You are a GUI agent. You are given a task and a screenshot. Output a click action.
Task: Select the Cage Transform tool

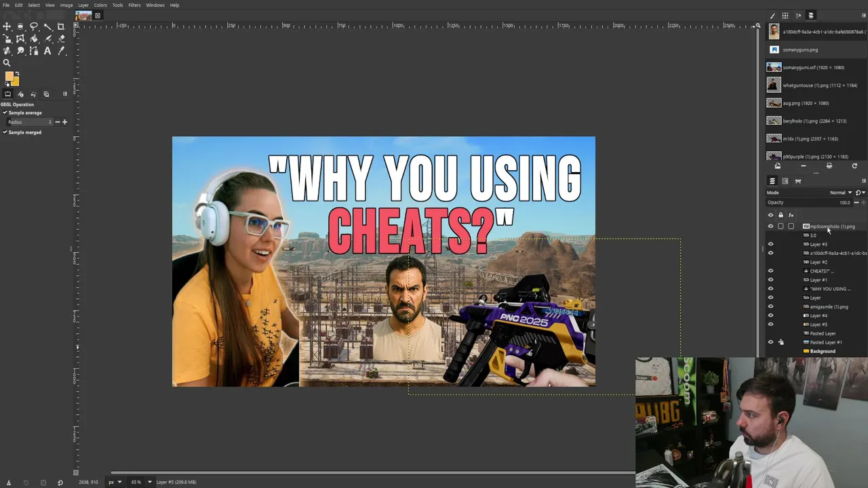tap(20, 39)
